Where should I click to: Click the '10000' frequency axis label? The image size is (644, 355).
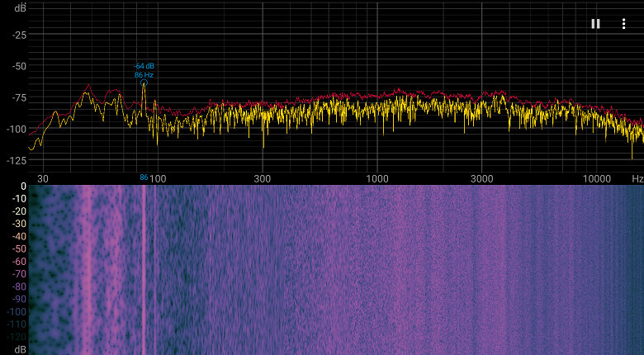tap(597, 178)
